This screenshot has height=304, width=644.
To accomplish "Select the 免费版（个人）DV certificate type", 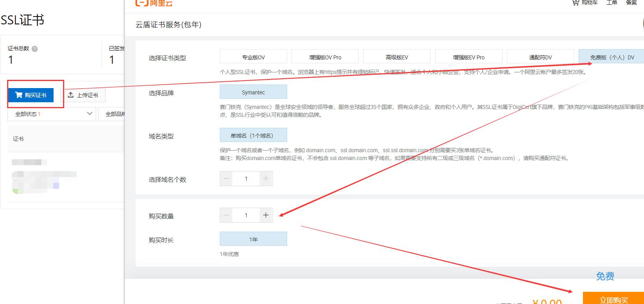I will point(611,57).
